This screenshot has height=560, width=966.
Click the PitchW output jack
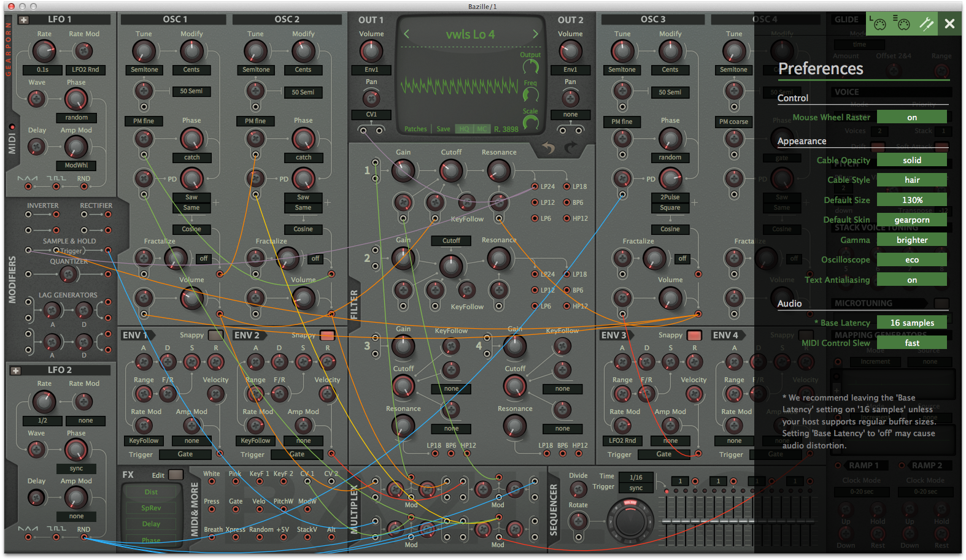(x=283, y=510)
